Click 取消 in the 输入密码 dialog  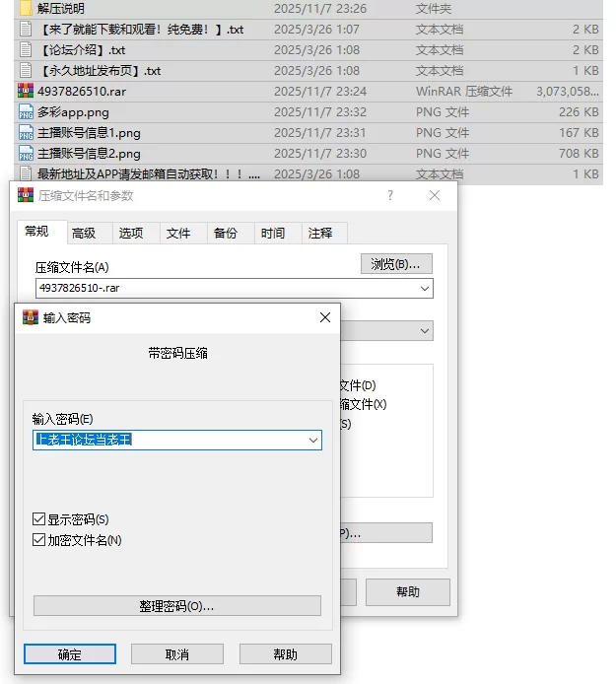tap(177, 654)
